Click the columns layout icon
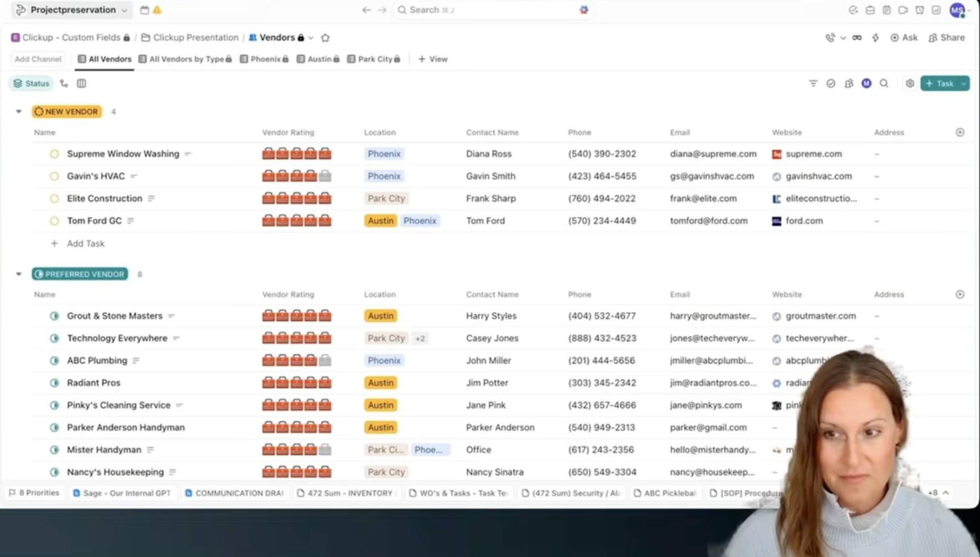 tap(81, 84)
